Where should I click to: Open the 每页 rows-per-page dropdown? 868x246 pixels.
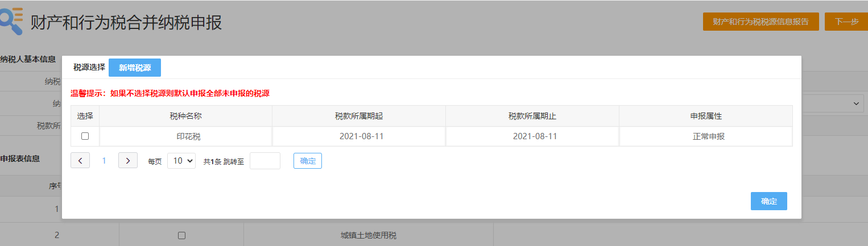coord(181,161)
